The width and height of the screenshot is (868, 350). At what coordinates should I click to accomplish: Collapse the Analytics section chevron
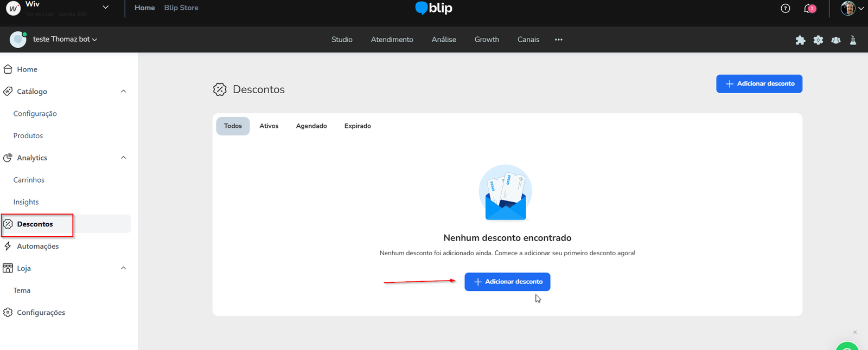(x=124, y=158)
